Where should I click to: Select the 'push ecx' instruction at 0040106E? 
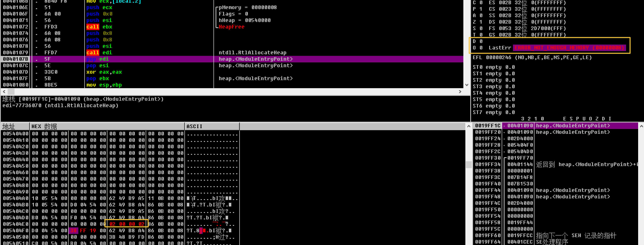(99, 7)
